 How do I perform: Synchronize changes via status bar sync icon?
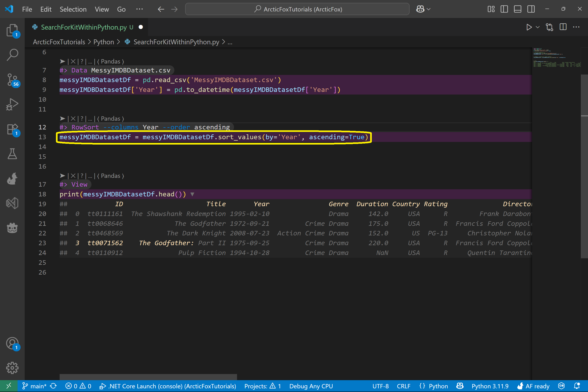pos(53,386)
